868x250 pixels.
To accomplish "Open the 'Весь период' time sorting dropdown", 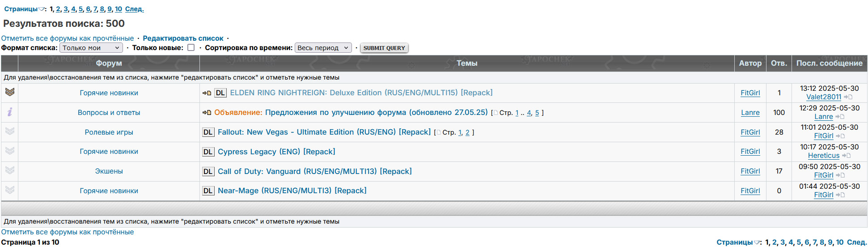I will click(x=323, y=48).
